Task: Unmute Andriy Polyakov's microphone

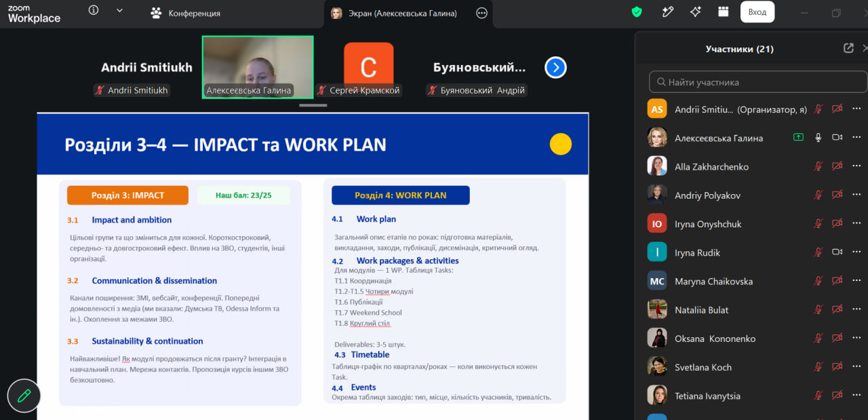Action: coord(818,195)
